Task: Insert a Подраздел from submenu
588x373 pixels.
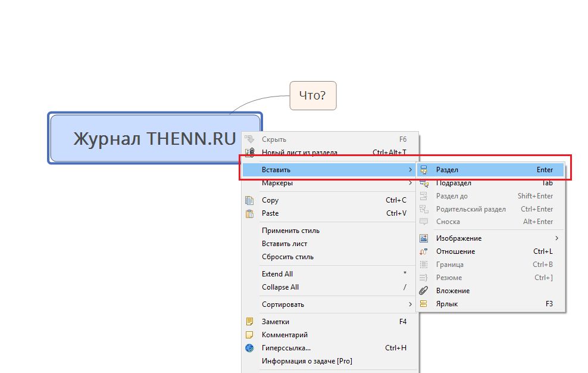Action: click(490, 183)
